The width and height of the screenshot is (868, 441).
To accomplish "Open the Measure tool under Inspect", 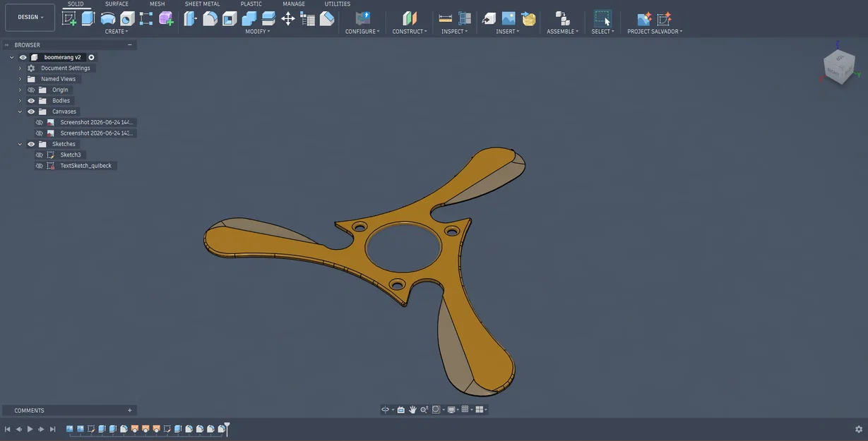I will click(x=446, y=18).
